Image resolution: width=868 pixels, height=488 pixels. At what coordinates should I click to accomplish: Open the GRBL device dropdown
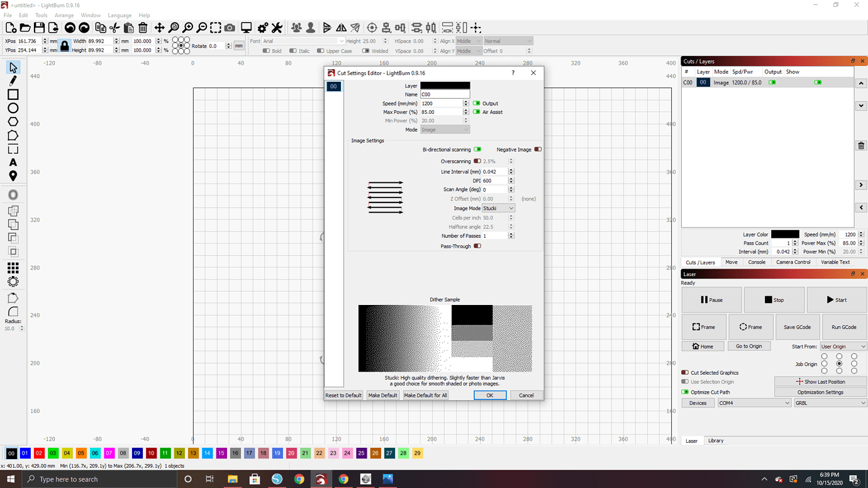click(x=830, y=403)
